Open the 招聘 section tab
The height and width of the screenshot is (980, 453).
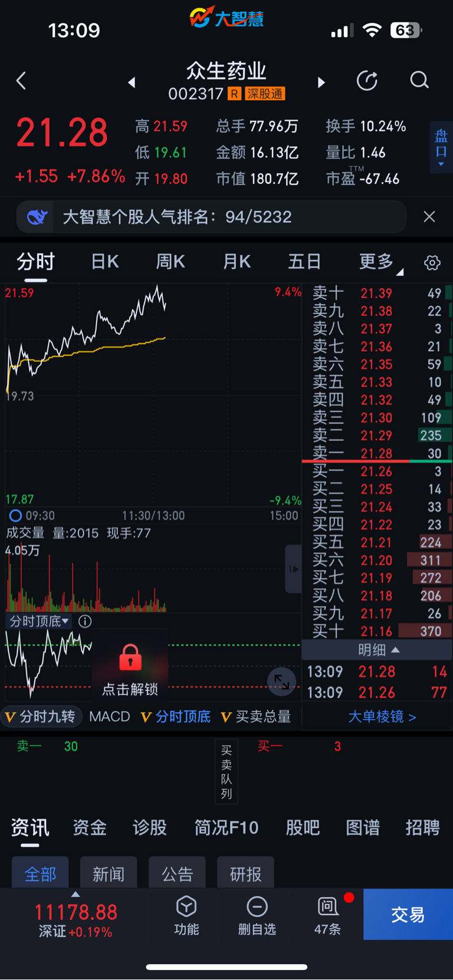click(x=423, y=827)
